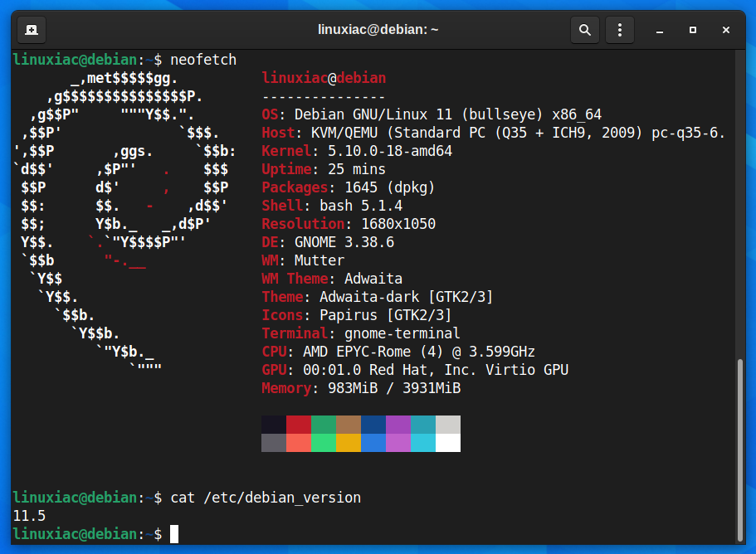This screenshot has height=554, width=756.
Task: Minimize the terminal window
Action: 660,30
